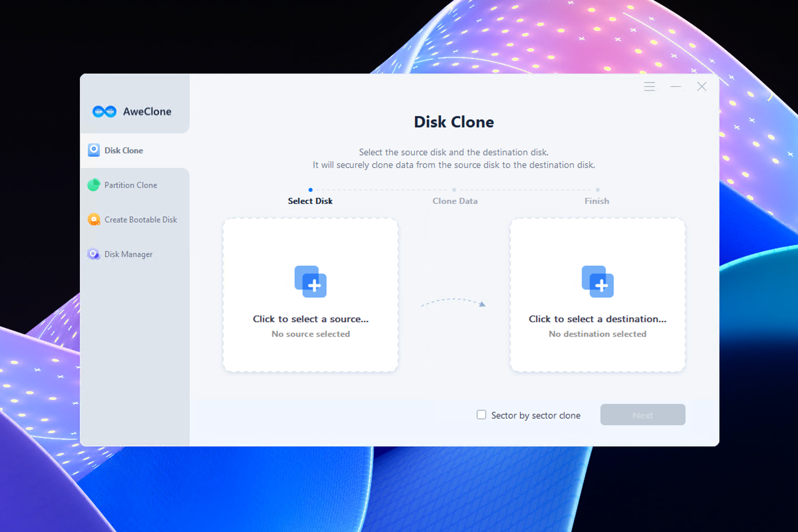Click the 'Disk Clone' page heading

click(x=454, y=122)
